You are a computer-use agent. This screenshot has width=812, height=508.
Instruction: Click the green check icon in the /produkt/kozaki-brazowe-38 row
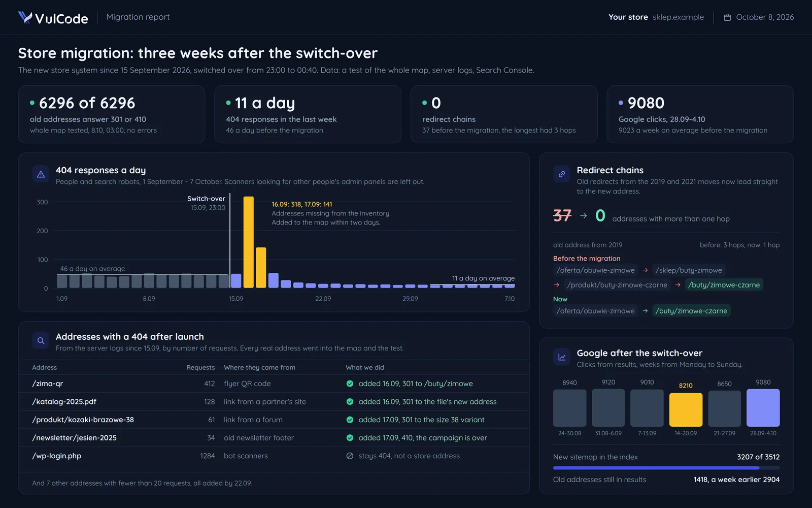pos(350,420)
